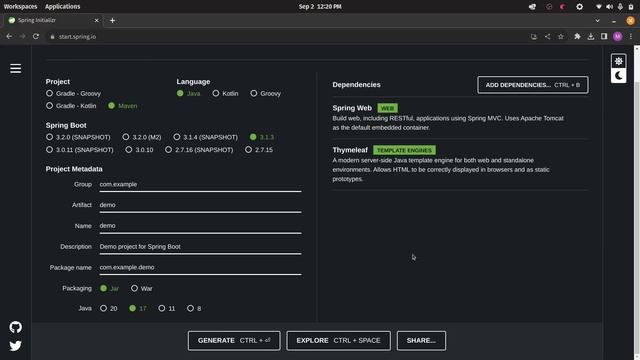Open the hamburger side menu
Screen dimensions: 640x360
[16, 69]
